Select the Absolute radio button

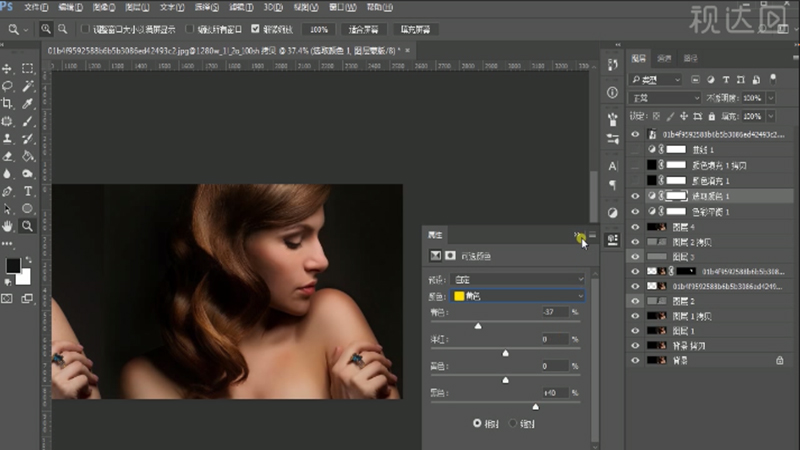click(x=513, y=423)
